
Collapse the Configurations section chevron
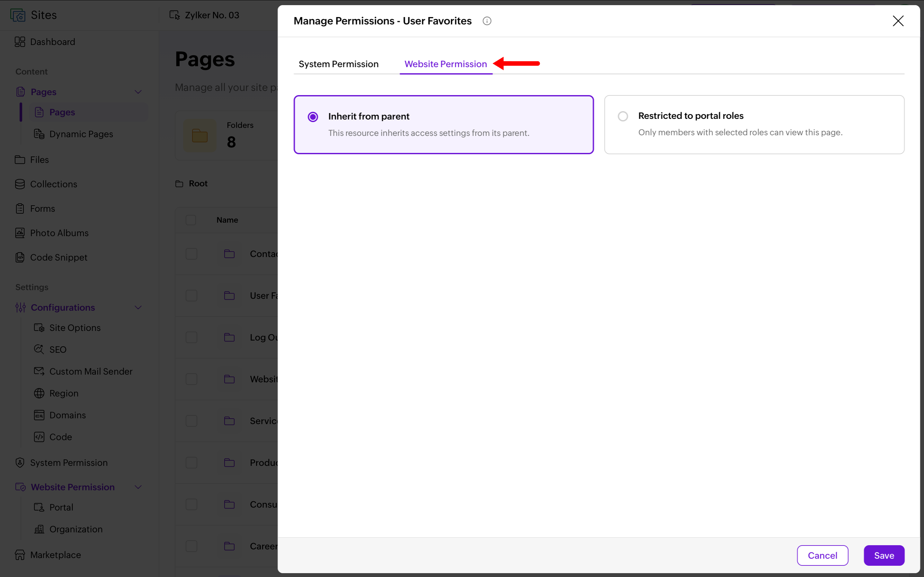click(x=138, y=307)
